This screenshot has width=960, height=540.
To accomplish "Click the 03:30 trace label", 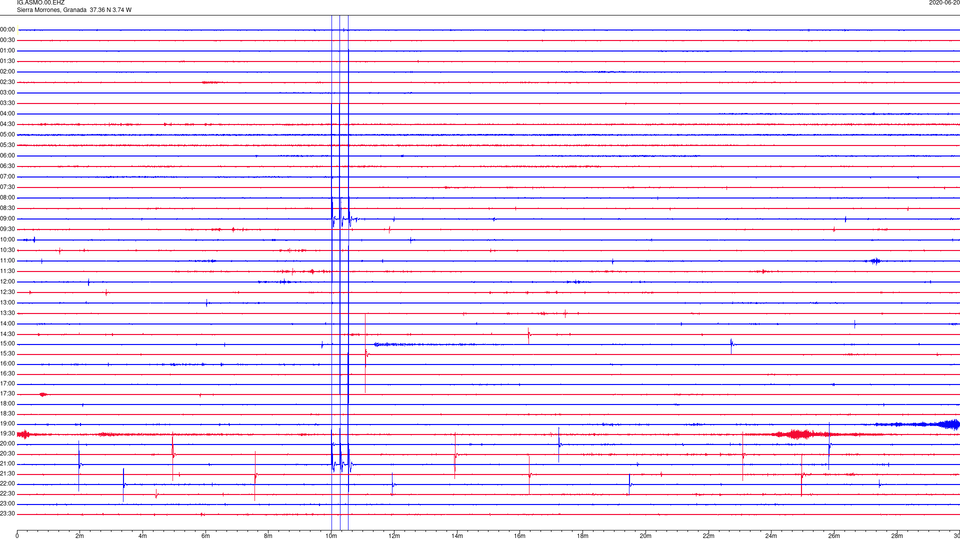I will (x=8, y=103).
